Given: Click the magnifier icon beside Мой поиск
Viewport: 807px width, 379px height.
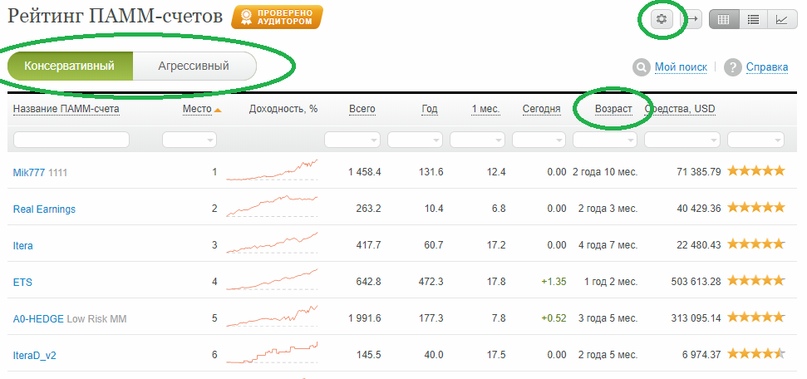Looking at the screenshot, I should coord(641,67).
